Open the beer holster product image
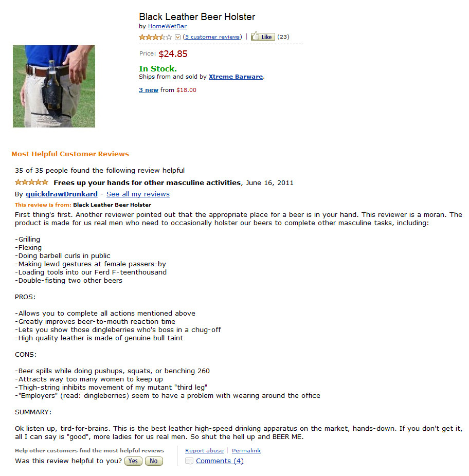The image size is (469, 476). [54, 86]
